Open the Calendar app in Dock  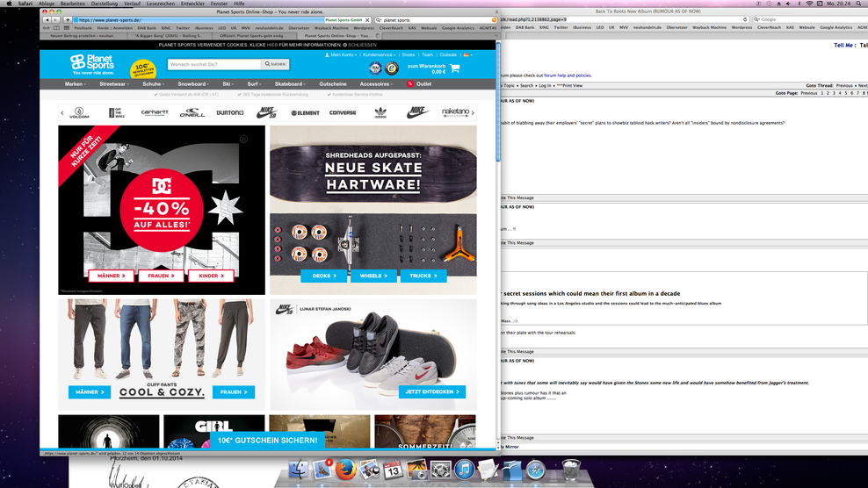393,470
